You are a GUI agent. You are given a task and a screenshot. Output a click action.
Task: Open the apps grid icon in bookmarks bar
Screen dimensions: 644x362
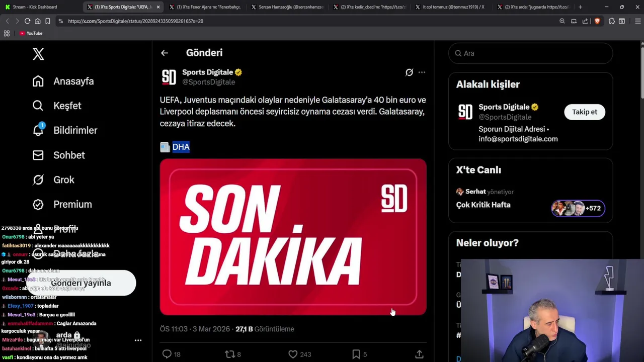7,33
